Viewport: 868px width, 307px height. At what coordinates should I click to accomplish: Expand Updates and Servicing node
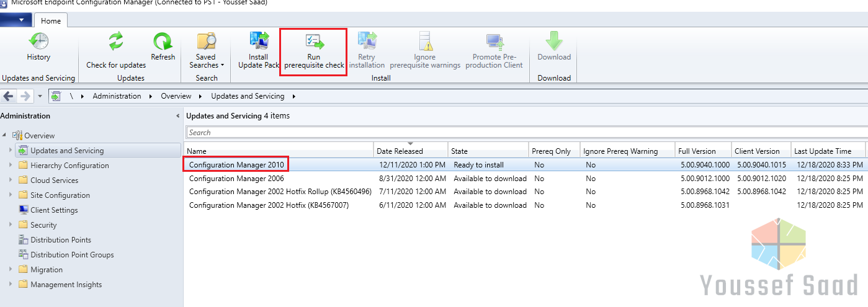coord(10,150)
